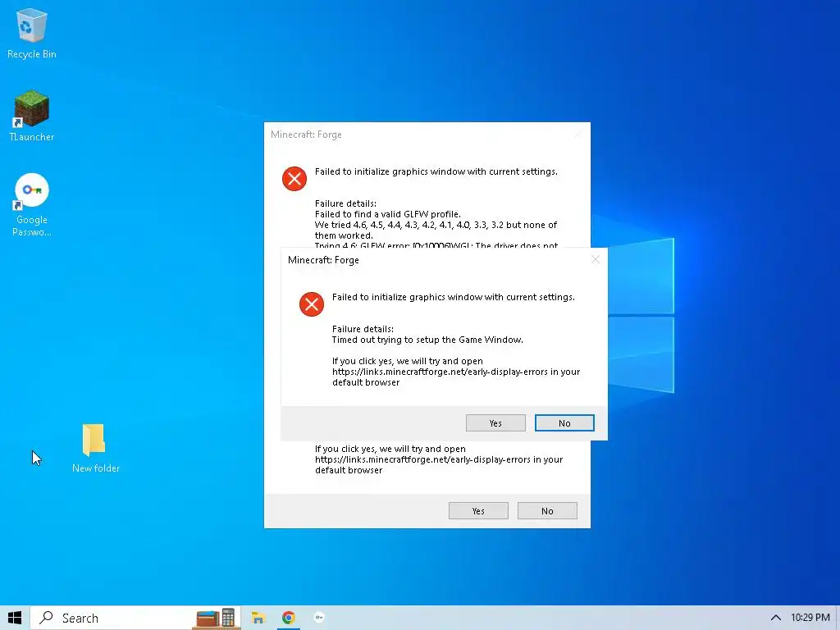The height and width of the screenshot is (630, 840).
Task: Open File Explorer from the taskbar
Action: [258, 618]
